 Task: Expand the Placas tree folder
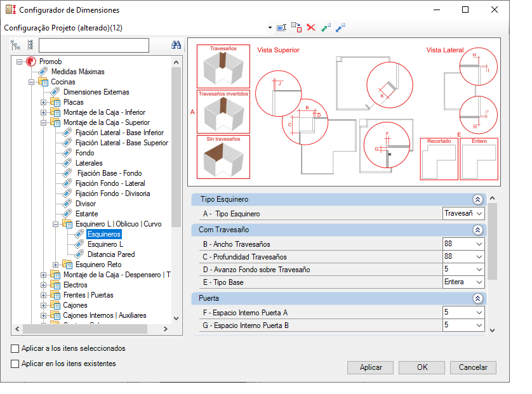point(43,102)
